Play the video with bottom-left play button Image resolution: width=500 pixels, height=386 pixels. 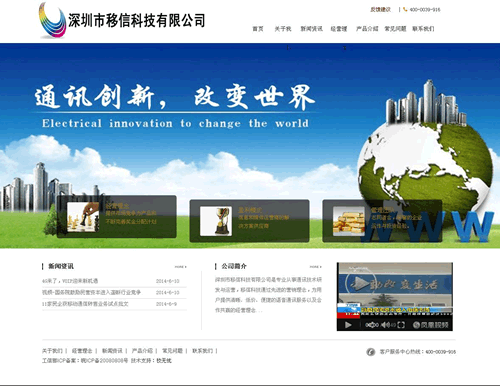point(348,325)
